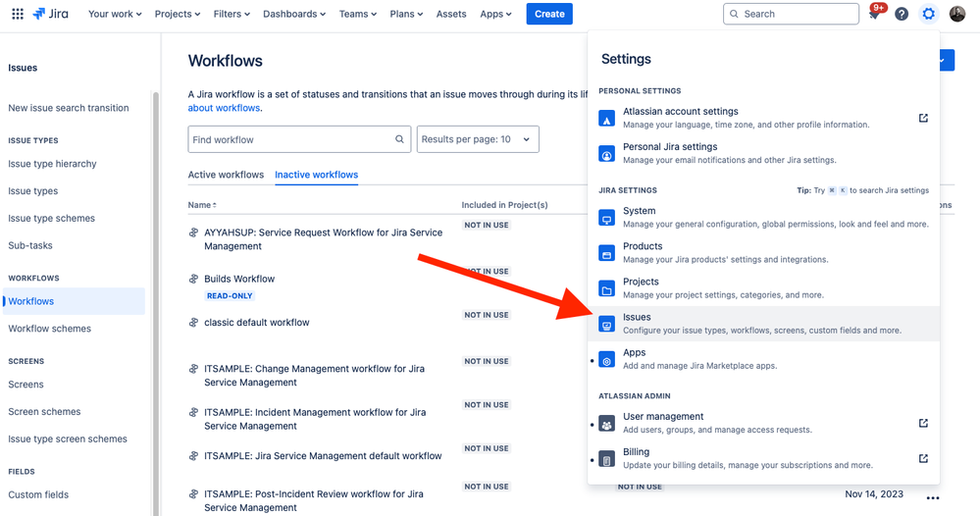
Task: Click the external link icon for Atlassian account settings
Action: point(923,118)
